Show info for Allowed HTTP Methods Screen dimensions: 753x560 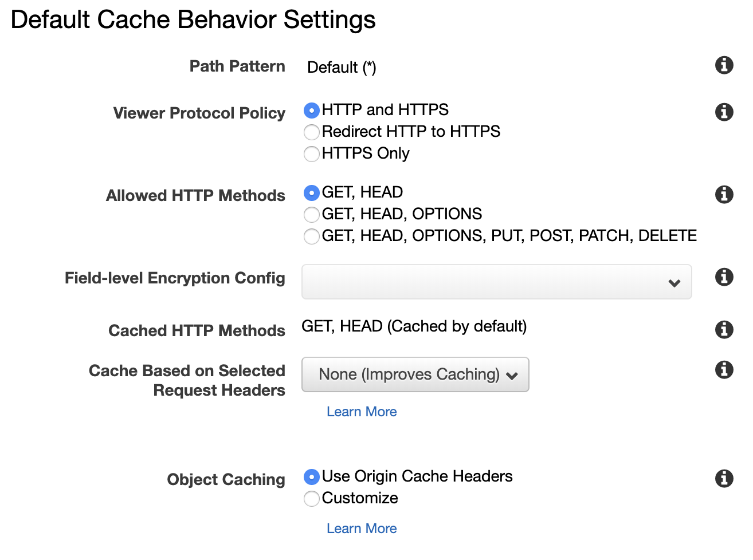pyautogui.click(x=724, y=194)
